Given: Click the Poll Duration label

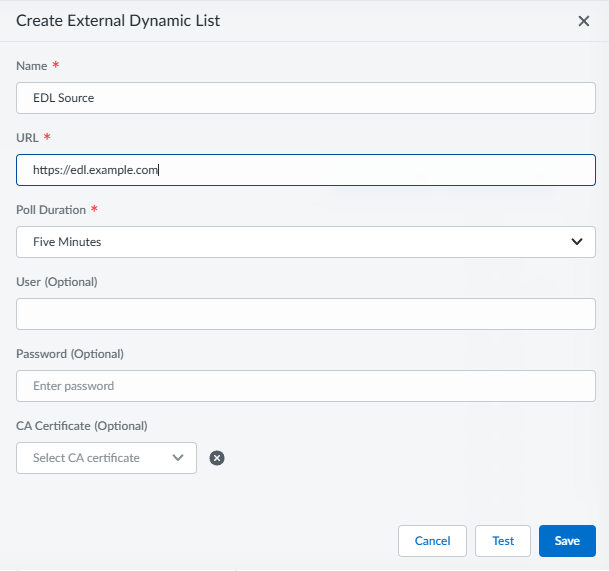Looking at the screenshot, I should tap(52, 210).
